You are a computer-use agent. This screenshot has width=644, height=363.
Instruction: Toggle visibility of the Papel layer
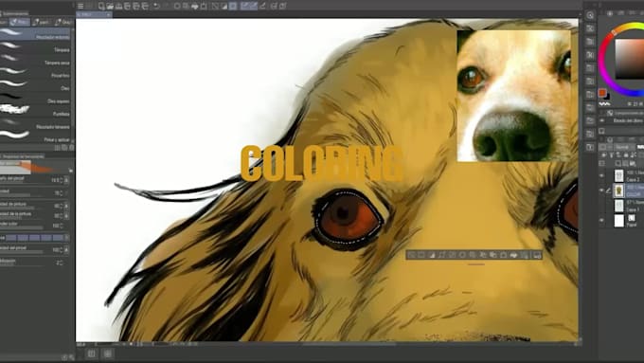click(601, 221)
